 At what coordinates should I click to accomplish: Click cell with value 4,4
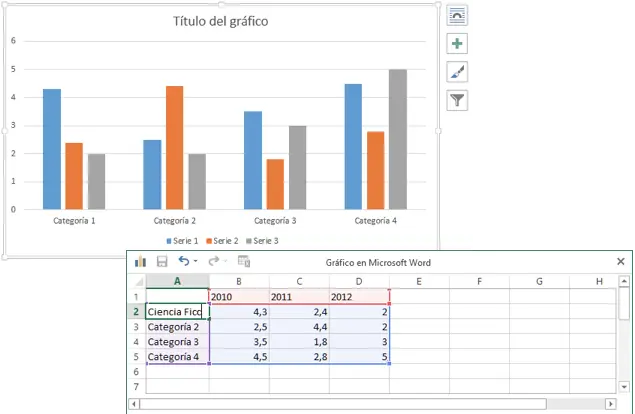(x=299, y=327)
